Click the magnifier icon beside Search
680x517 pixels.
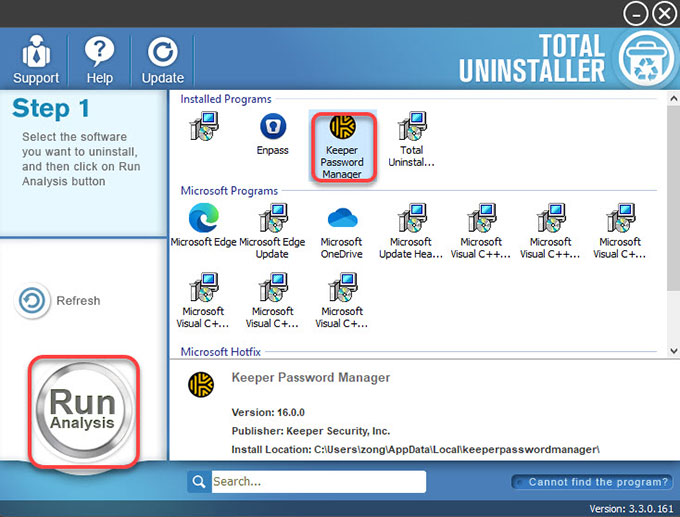199,481
